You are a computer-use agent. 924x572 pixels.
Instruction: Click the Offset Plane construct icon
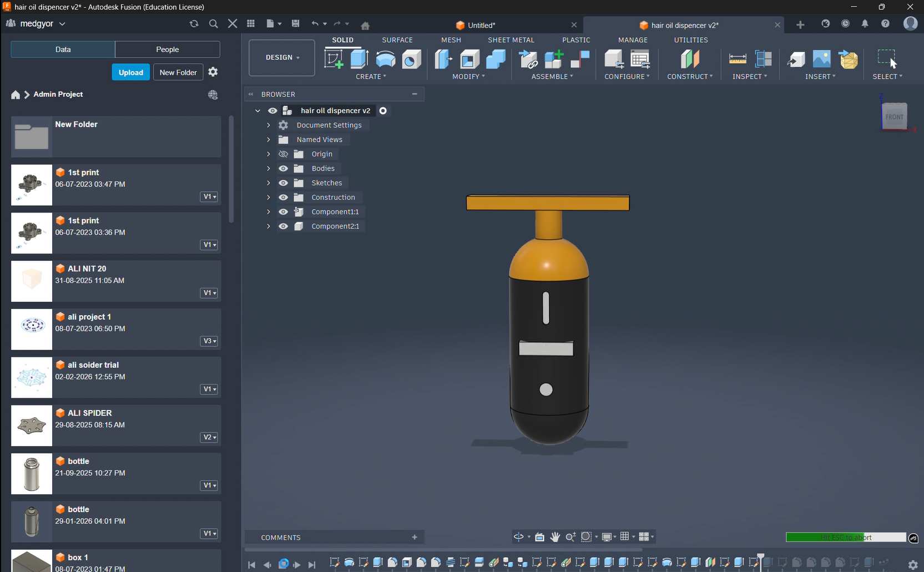pos(690,59)
